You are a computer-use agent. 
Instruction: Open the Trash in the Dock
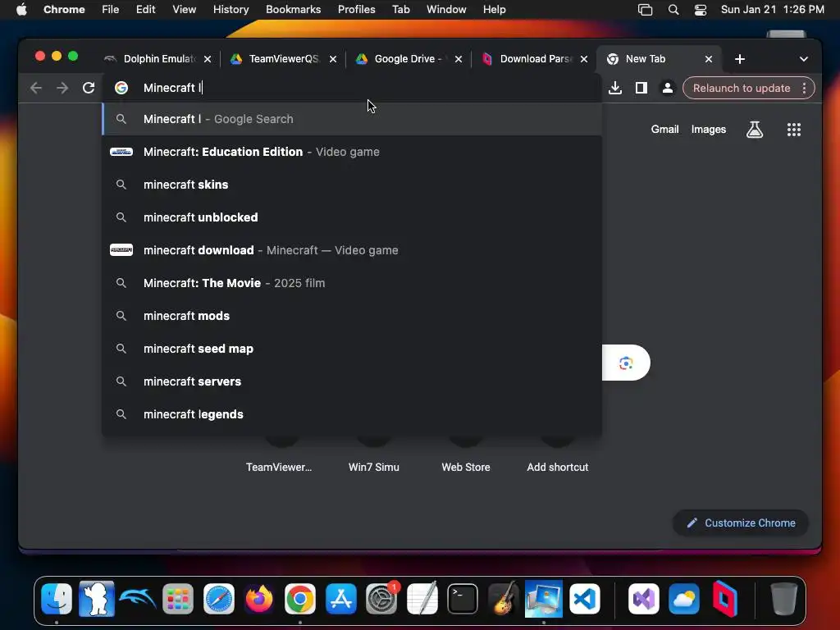783,598
